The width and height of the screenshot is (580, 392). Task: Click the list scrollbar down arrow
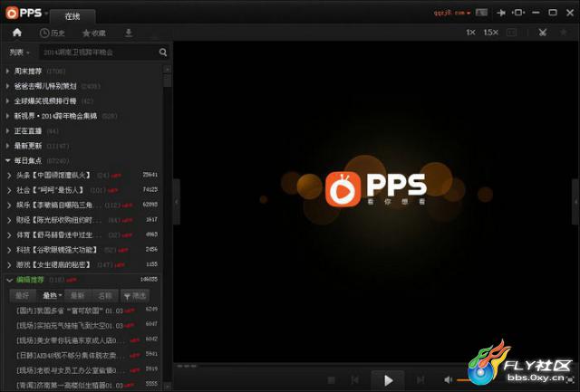tap(167, 387)
